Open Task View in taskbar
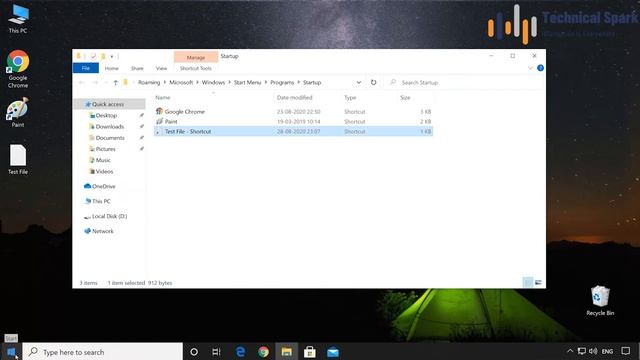 (216, 352)
